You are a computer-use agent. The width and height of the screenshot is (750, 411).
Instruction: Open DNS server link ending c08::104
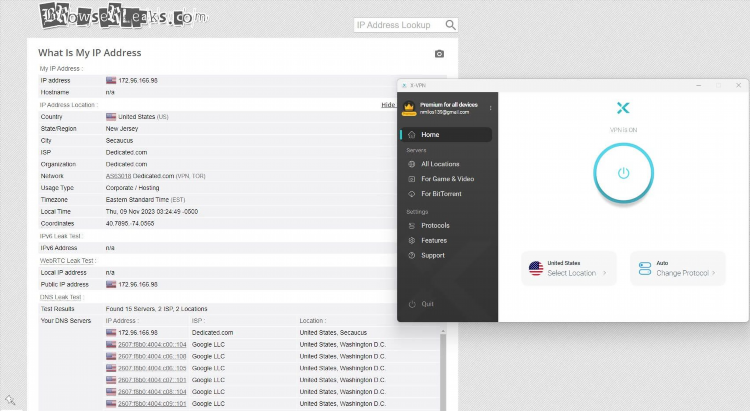coord(152,392)
